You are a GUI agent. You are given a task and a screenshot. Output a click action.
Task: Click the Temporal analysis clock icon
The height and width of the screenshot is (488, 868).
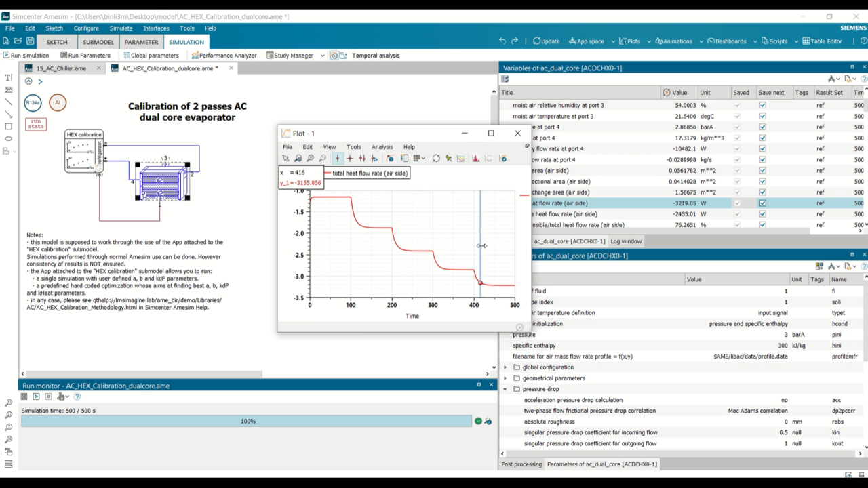click(x=334, y=56)
